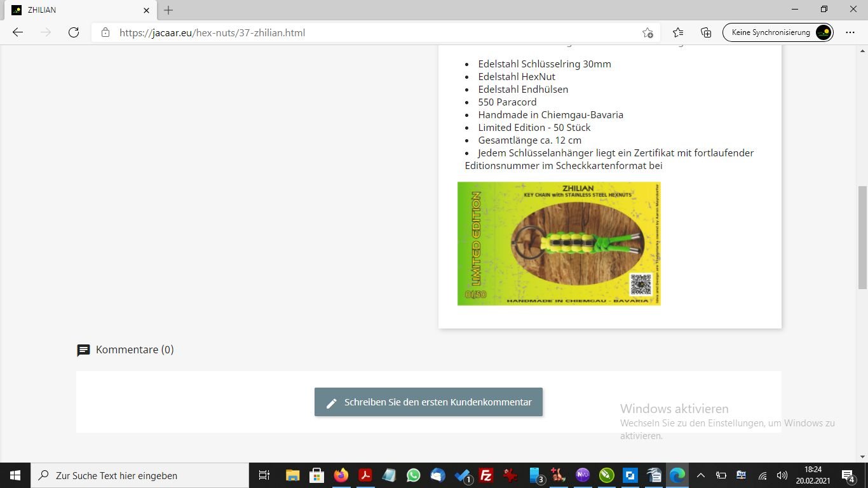The image size is (868, 488).
Task: Open Adobe Acrobat from taskbar
Action: point(365,475)
